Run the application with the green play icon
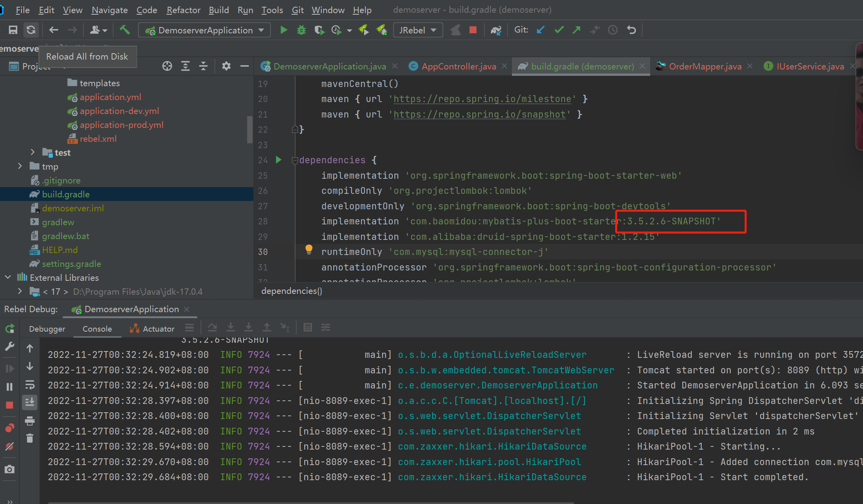Screen dimensions: 863x504 click(x=284, y=30)
